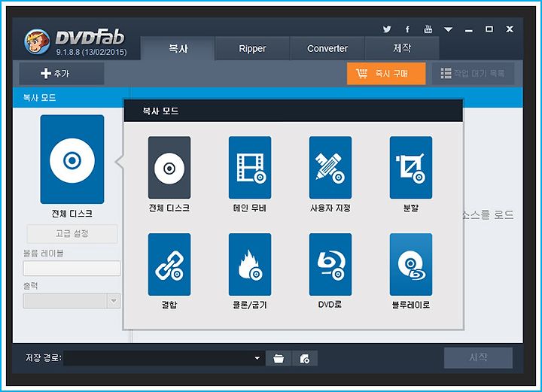
Task: Click the large 전체 디스크 mode switcher tile
Action: pyautogui.click(x=72, y=160)
